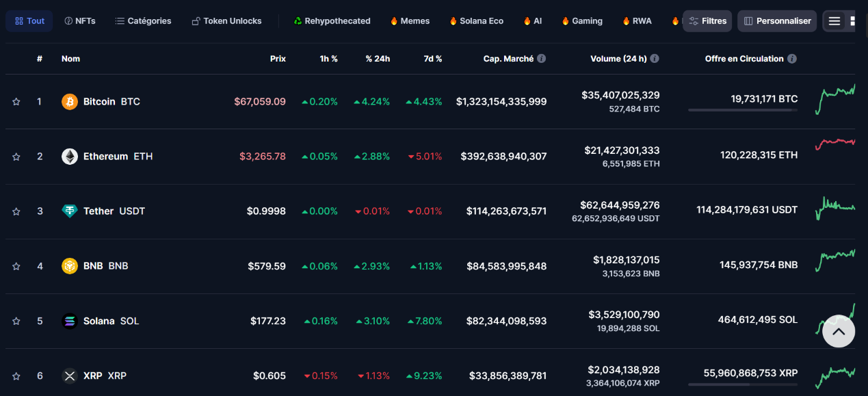This screenshot has width=868, height=396.
Task: Select the list-view icon beside Personnaliser
Action: tap(835, 21)
